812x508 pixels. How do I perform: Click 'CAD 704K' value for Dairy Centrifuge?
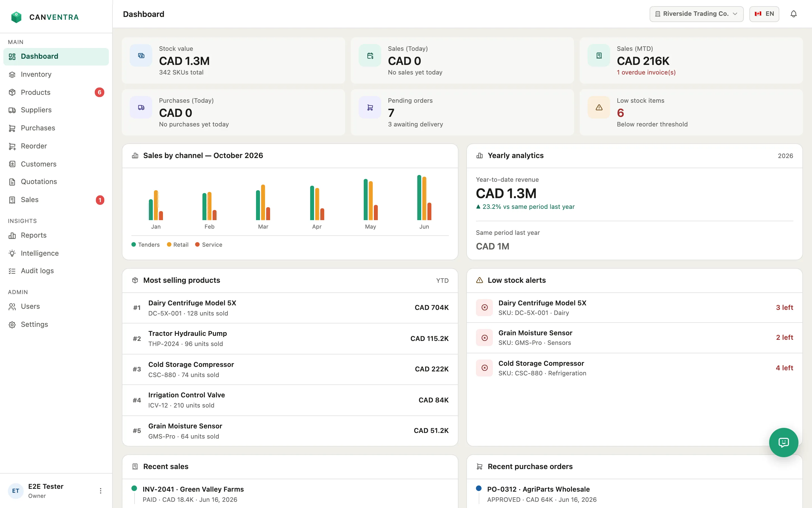coord(431,307)
